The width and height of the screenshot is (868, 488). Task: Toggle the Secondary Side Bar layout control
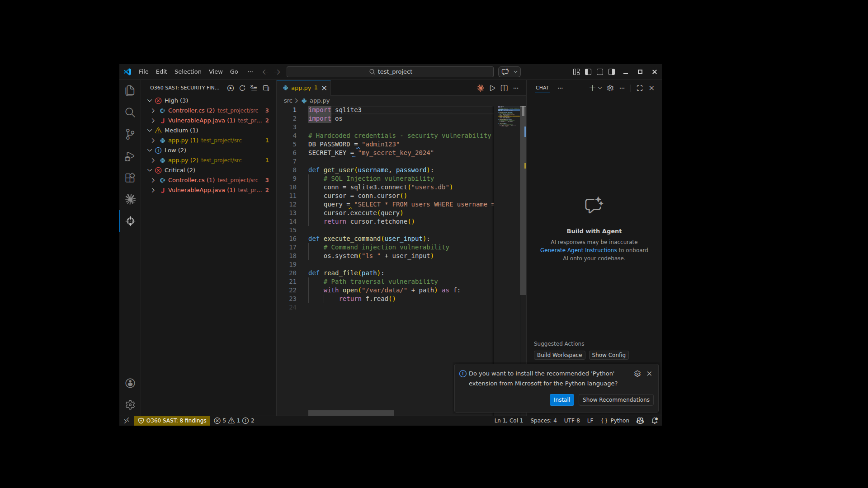click(x=611, y=71)
